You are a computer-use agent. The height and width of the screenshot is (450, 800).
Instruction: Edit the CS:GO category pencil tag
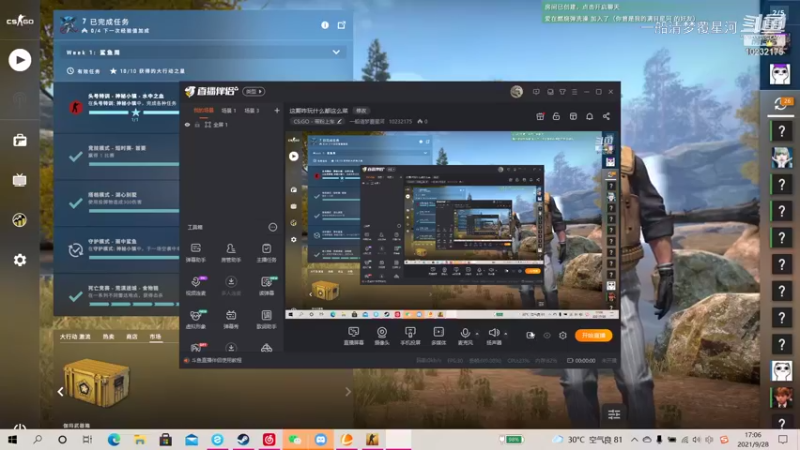pos(339,121)
